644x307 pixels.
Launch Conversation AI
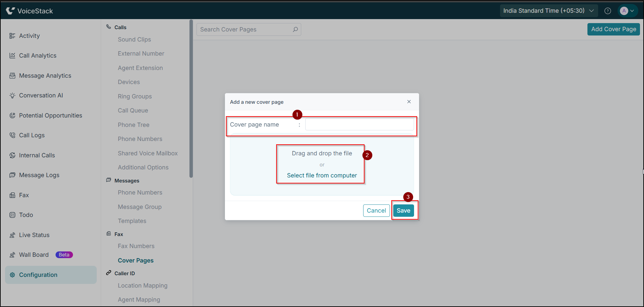click(x=41, y=95)
